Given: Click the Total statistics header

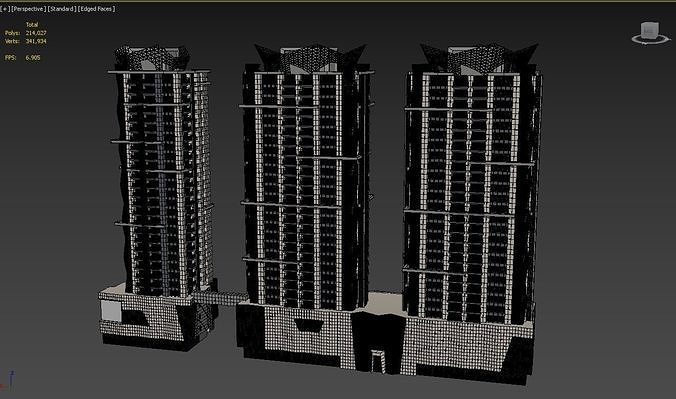Looking at the screenshot, I should click(32, 25).
